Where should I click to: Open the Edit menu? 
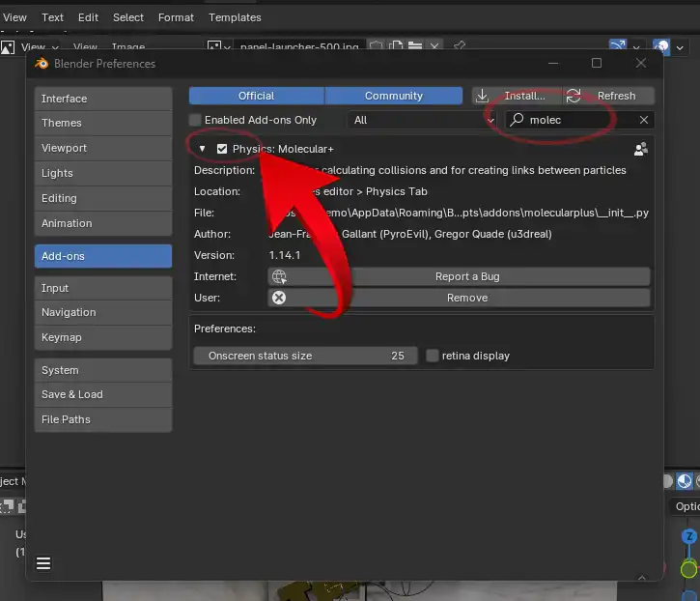pos(88,17)
